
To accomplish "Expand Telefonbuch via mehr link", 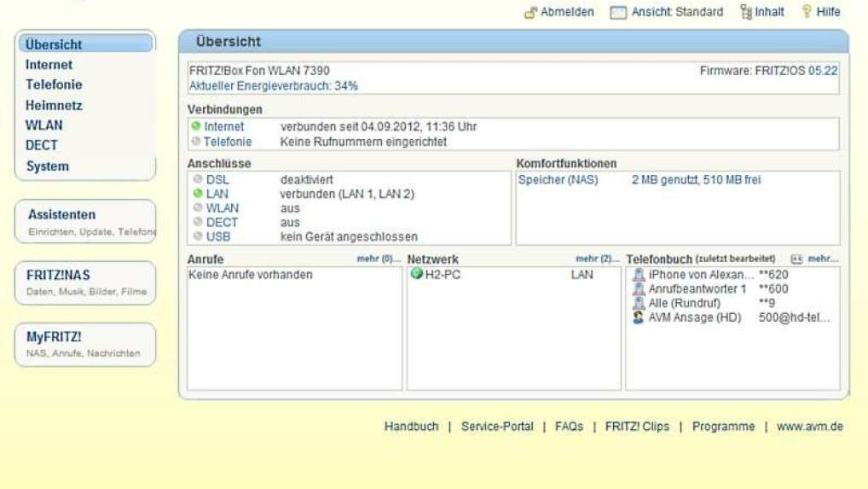I will pos(823,259).
